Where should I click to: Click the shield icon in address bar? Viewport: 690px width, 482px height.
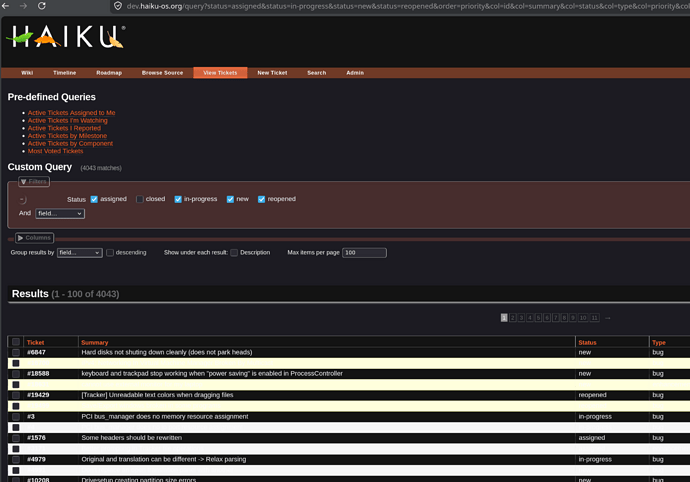pyautogui.click(x=118, y=6)
